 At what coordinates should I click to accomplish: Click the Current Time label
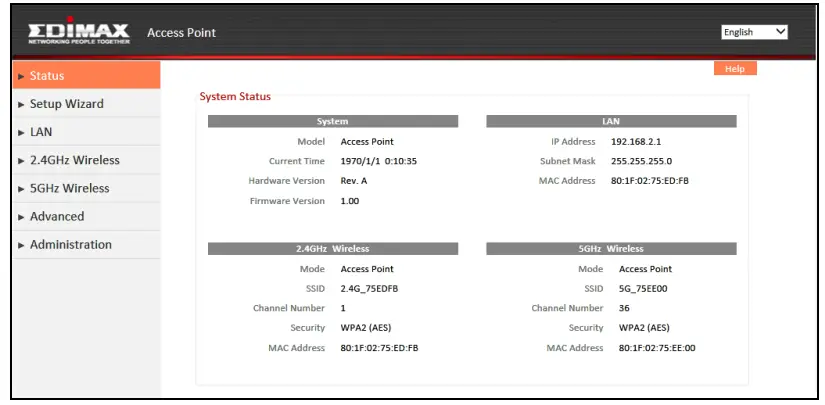pos(297,161)
